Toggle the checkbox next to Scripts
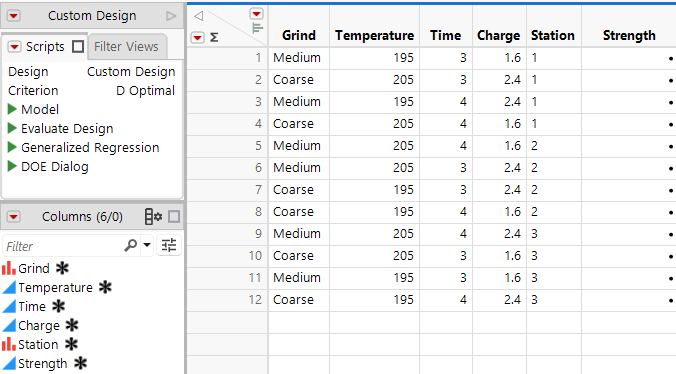The height and width of the screenshot is (374, 676). 78,47
